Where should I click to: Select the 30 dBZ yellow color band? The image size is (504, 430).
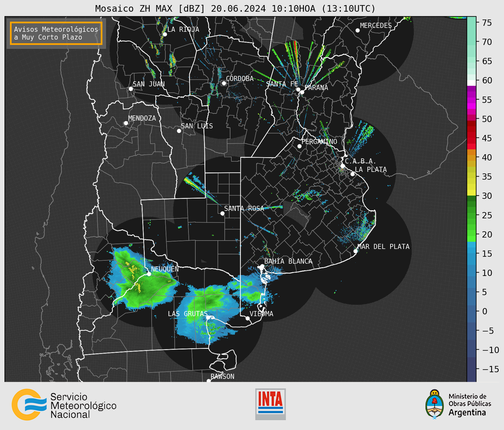[471, 193]
